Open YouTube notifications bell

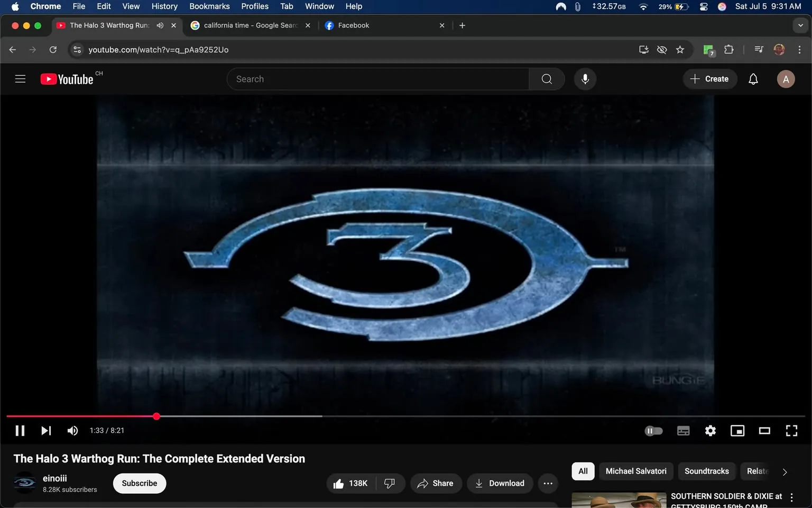(752, 79)
